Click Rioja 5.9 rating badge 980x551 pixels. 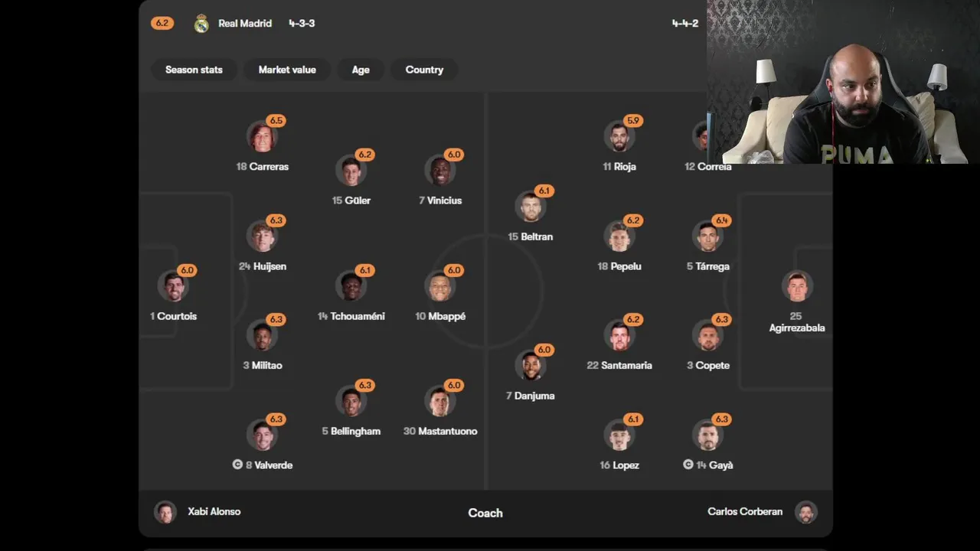coord(633,121)
